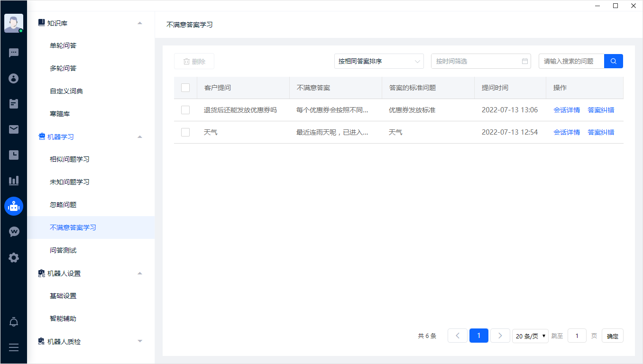
Task: Open 相似问题学习 menu item
Action: point(91,159)
